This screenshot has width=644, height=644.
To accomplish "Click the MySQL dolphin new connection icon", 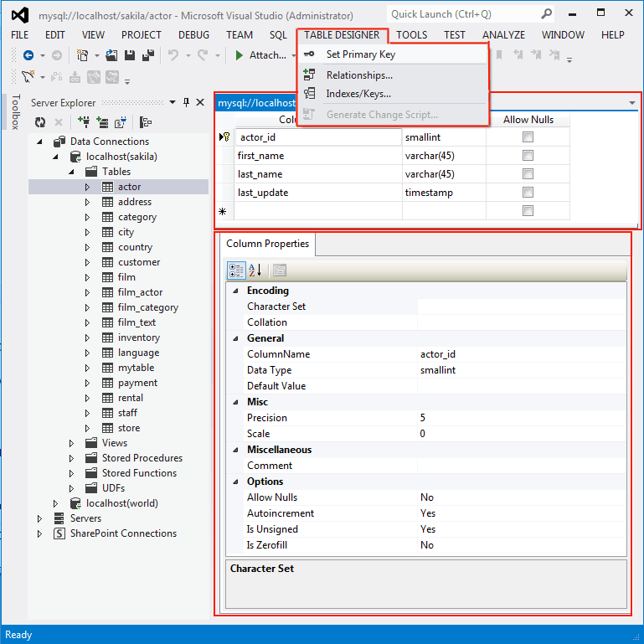I will coord(28,77).
